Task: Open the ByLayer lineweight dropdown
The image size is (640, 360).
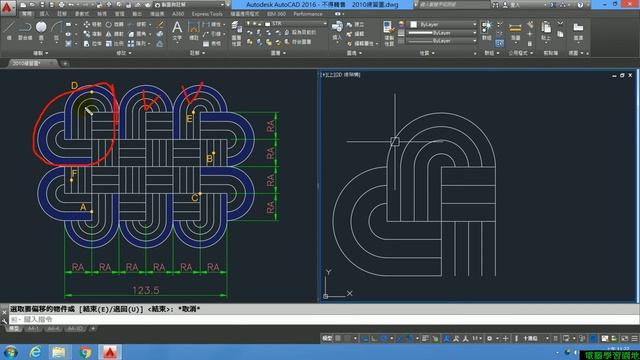Action: [443, 33]
